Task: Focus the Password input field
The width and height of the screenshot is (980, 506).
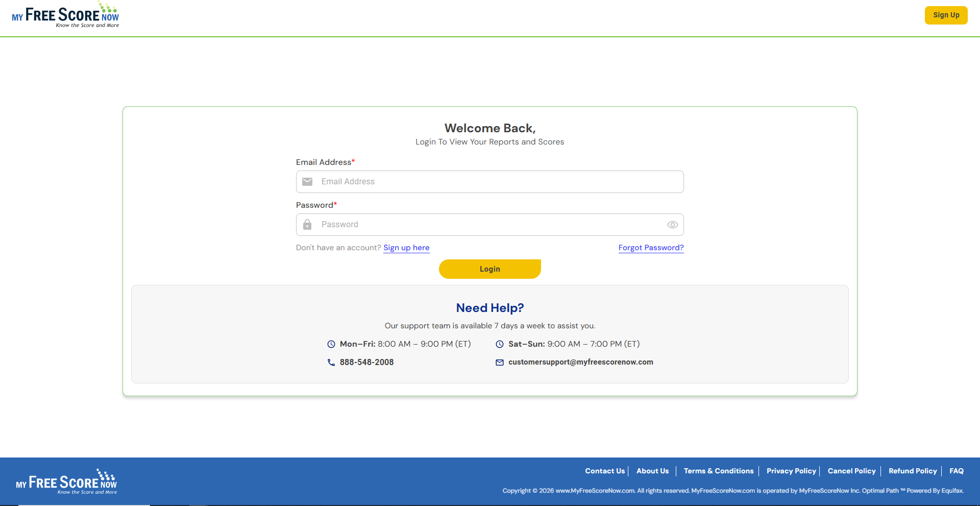Action: coord(490,225)
